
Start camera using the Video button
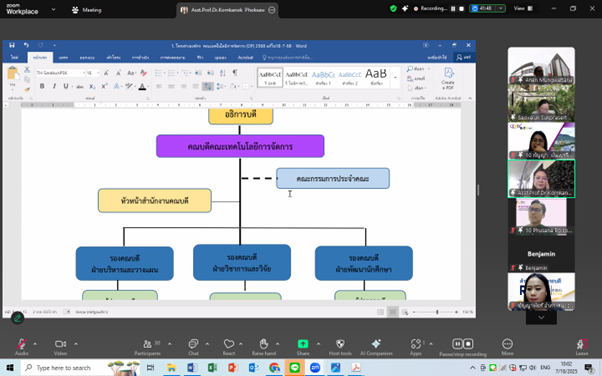pos(60,346)
